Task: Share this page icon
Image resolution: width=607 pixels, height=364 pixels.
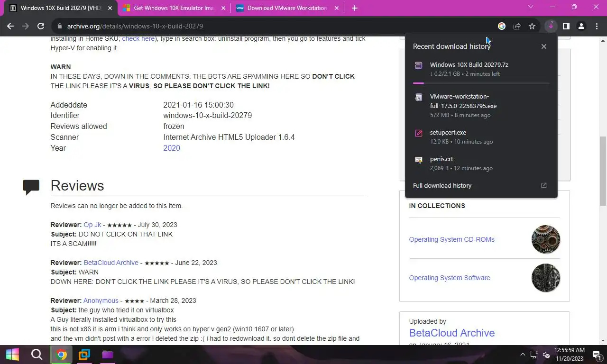Action: (x=517, y=26)
